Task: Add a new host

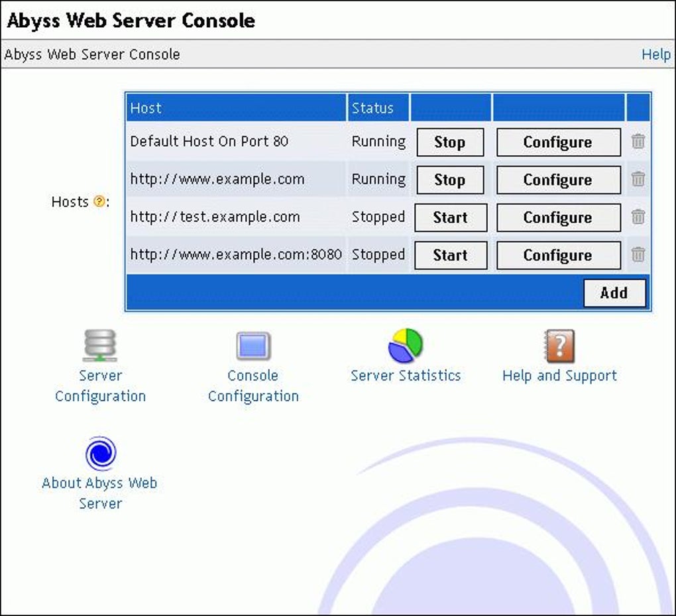Action: pyautogui.click(x=614, y=293)
